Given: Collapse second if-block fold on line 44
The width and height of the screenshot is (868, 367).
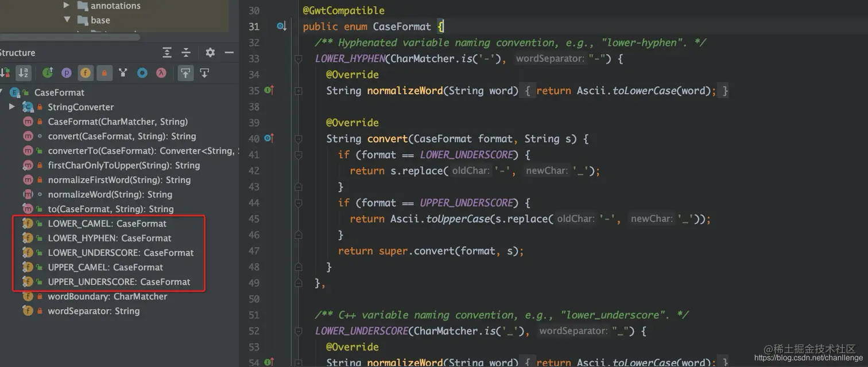Looking at the screenshot, I should [298, 203].
